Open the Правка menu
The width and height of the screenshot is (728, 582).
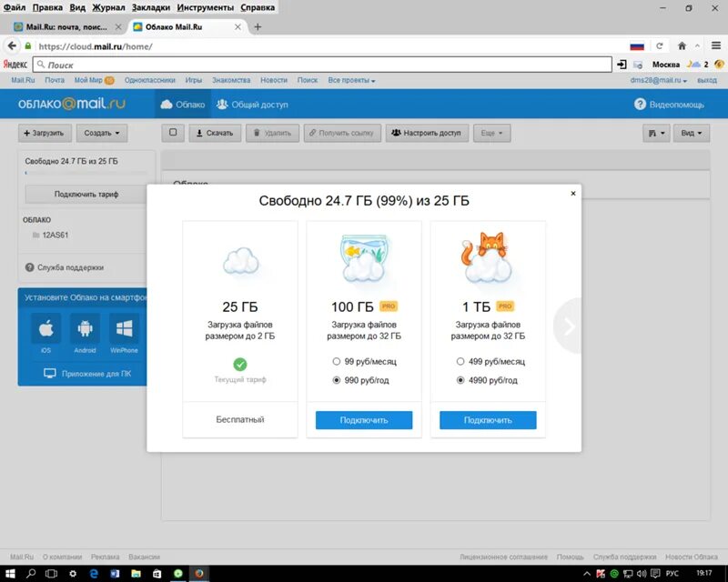pyautogui.click(x=47, y=7)
